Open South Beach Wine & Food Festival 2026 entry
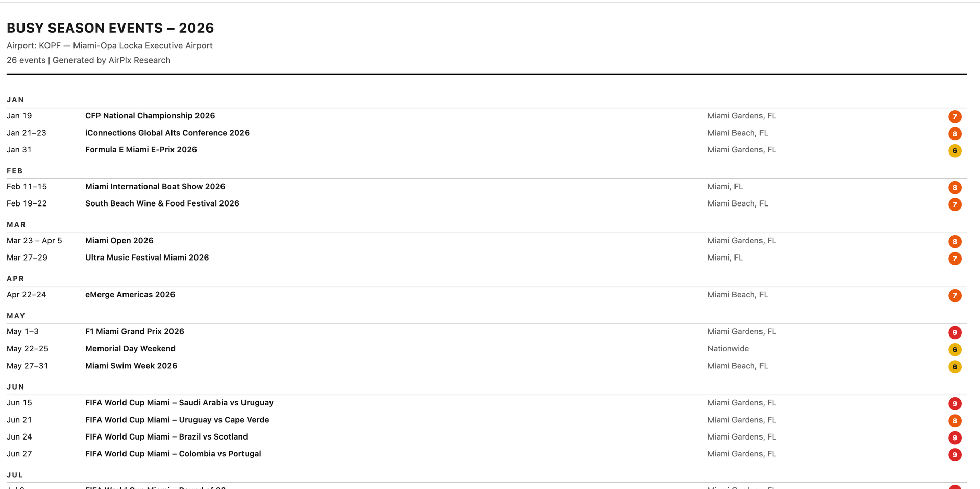 162,203
